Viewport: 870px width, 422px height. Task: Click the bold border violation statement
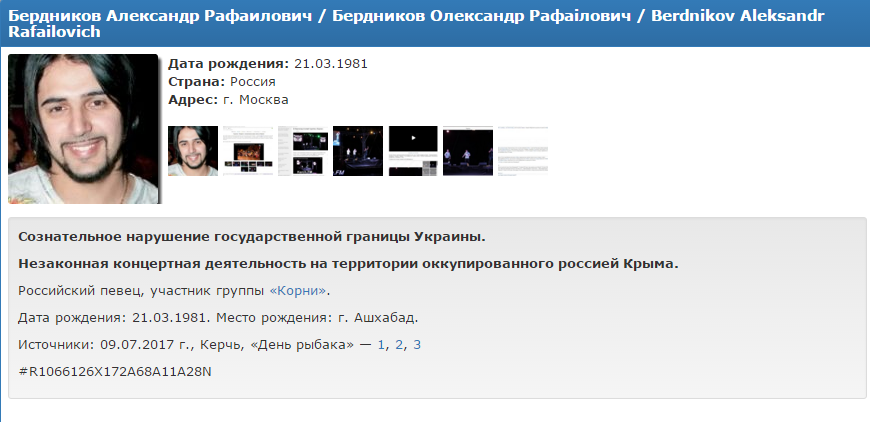[x=252, y=237]
